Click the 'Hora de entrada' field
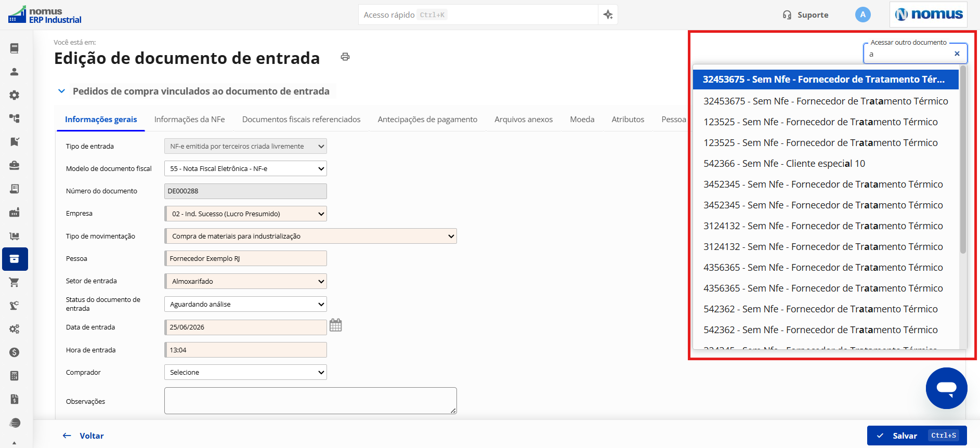Viewport: 980px width, 448px height. point(245,350)
